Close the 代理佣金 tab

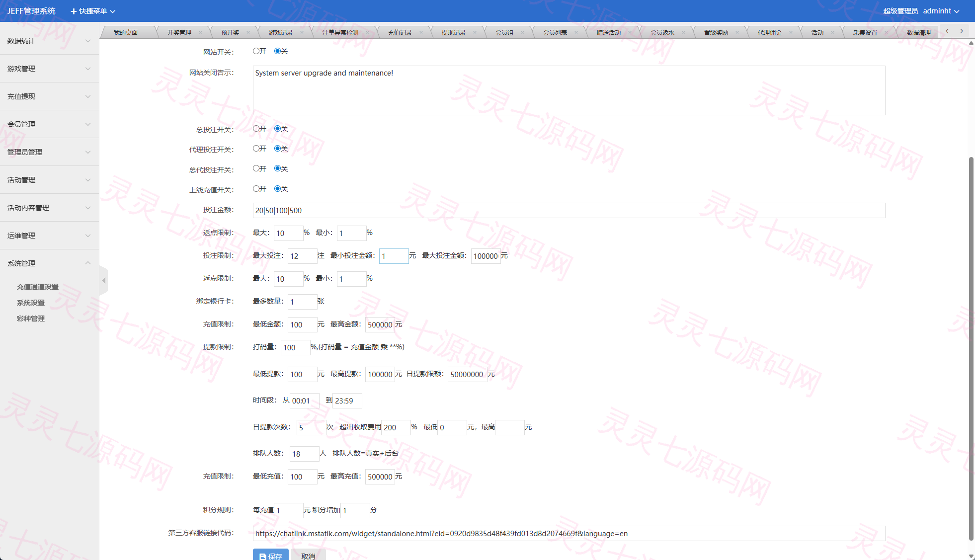click(791, 33)
